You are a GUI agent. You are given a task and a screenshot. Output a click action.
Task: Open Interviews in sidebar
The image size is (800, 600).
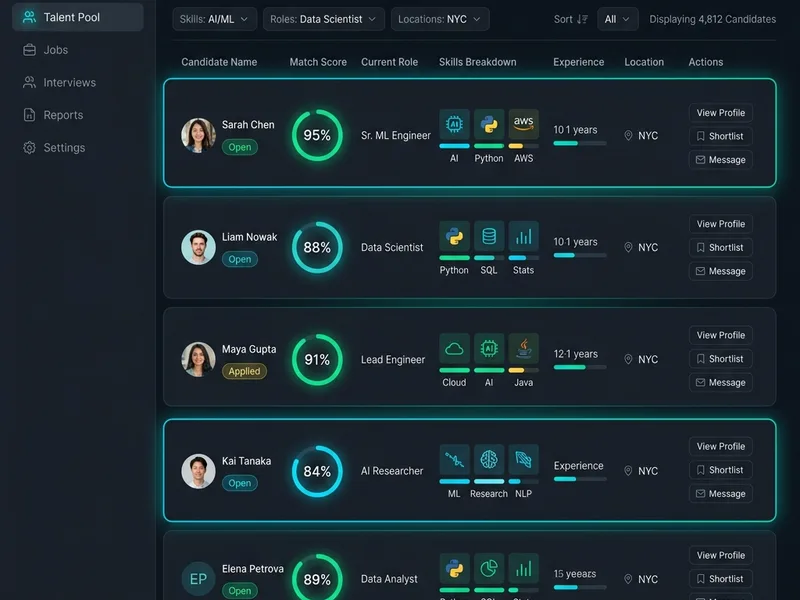point(60,83)
